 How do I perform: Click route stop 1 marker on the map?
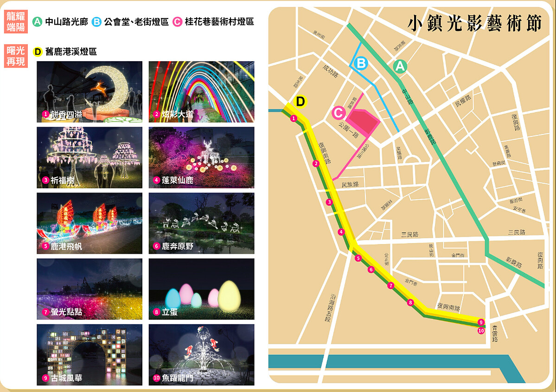(x=294, y=119)
